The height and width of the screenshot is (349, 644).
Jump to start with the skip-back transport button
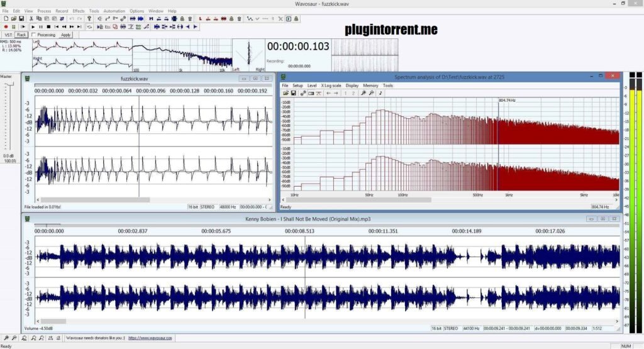tap(56, 26)
